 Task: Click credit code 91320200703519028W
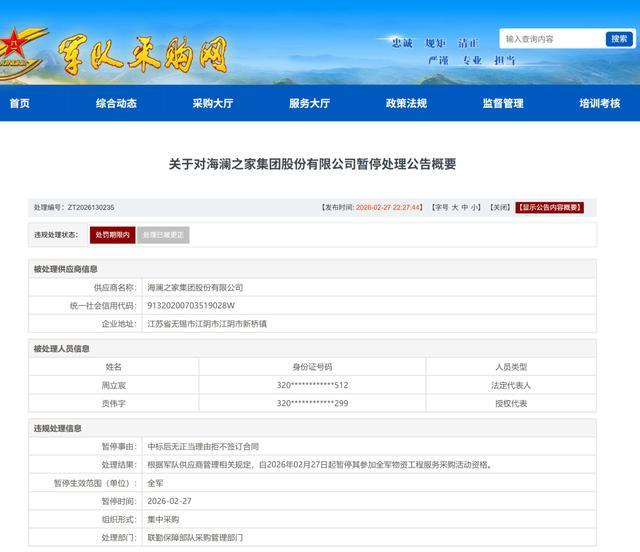[x=191, y=305]
